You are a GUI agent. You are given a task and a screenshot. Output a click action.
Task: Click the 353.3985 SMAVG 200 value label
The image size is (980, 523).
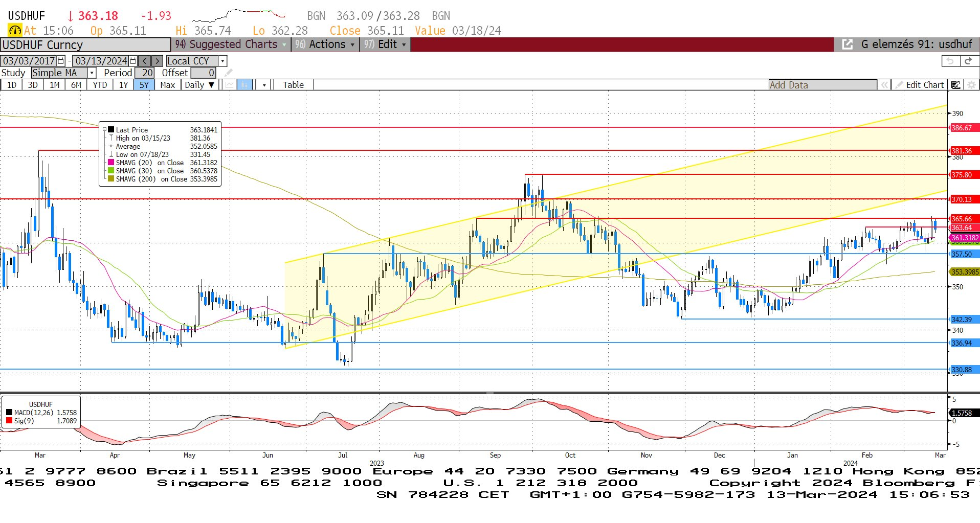pos(964,272)
